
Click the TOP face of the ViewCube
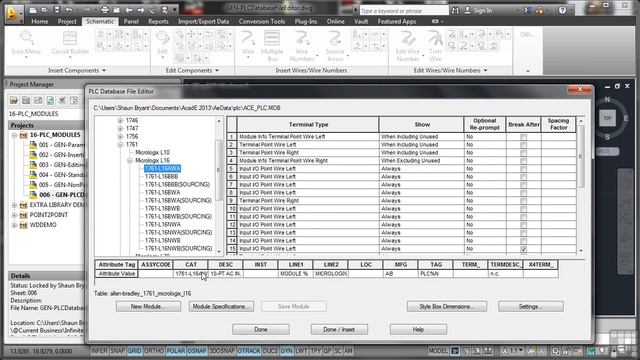point(607,118)
